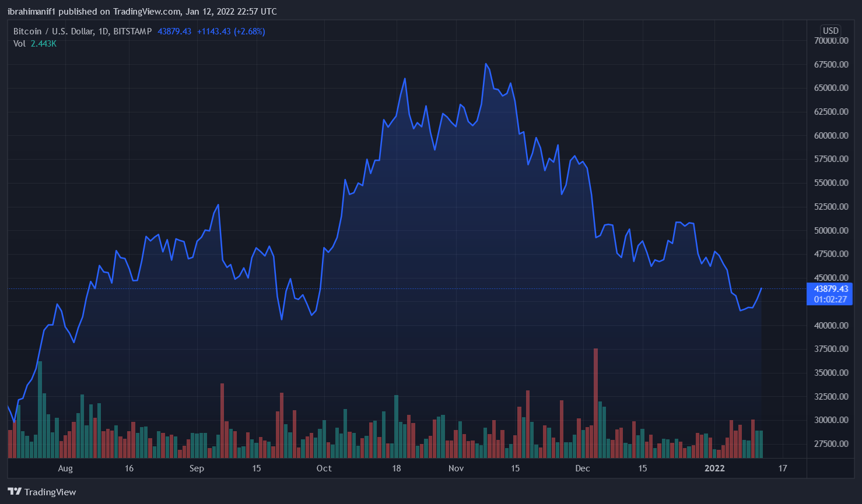Screen dimensions: 862x504
Task: Select the Nov label on time axis
Action: point(456,468)
